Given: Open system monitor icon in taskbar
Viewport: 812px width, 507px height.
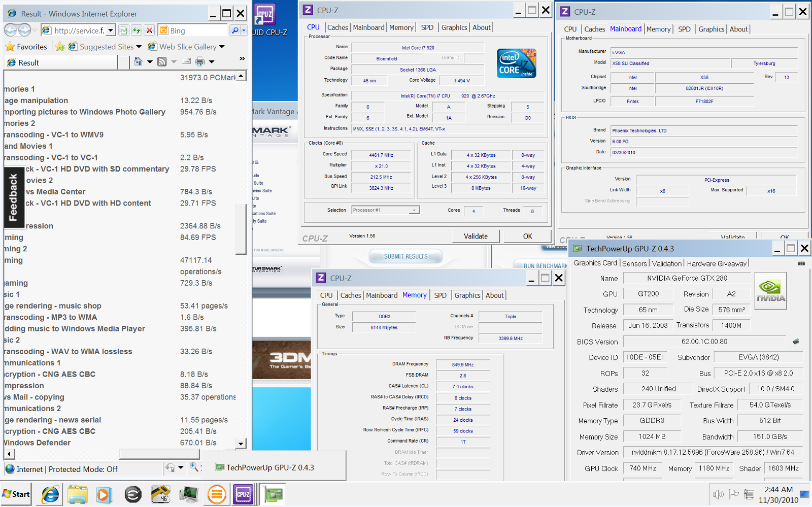Looking at the screenshot, I should (x=188, y=494).
